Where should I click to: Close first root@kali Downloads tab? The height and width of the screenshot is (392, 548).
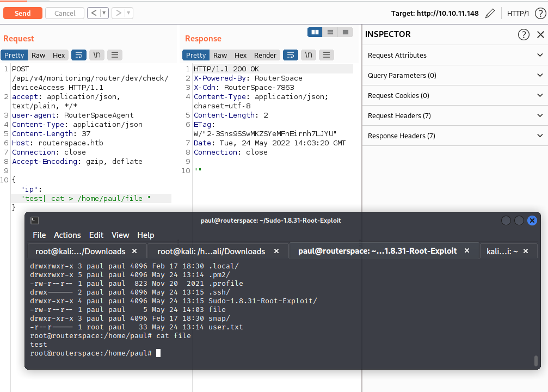tap(134, 251)
